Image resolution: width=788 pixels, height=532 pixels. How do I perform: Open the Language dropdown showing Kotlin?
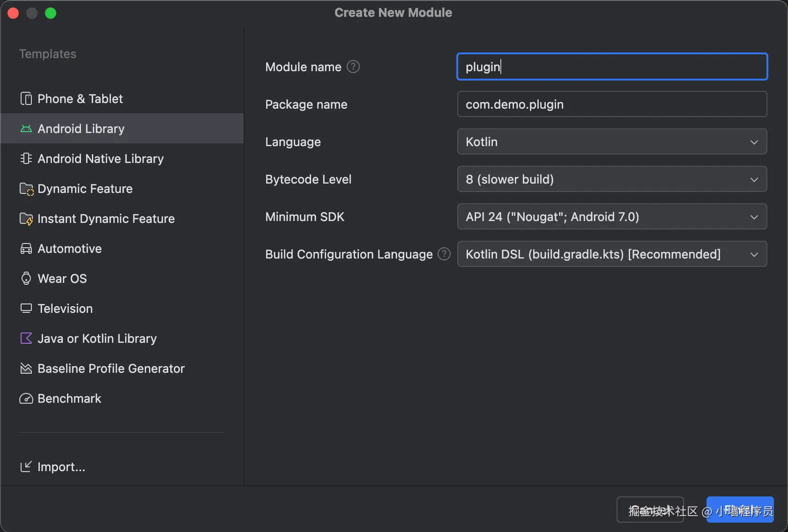click(x=611, y=142)
